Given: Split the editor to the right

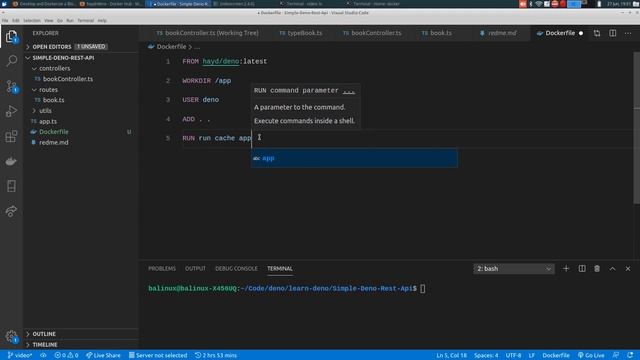Looking at the screenshot, I should [x=613, y=33].
